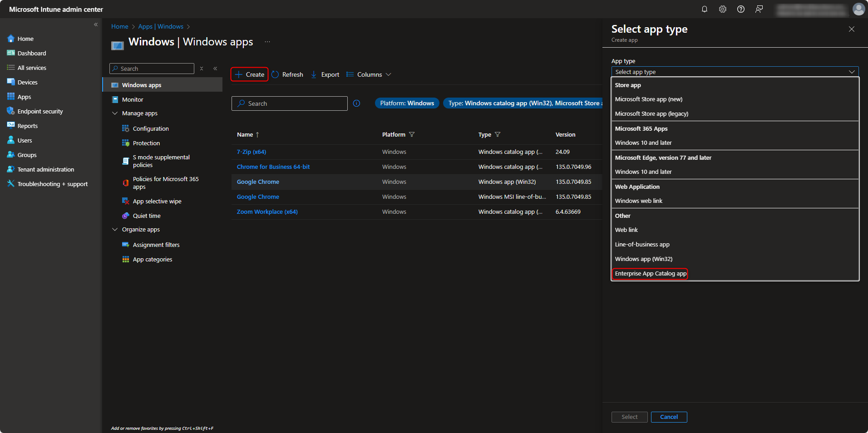Open the feedback icon in header

click(759, 9)
